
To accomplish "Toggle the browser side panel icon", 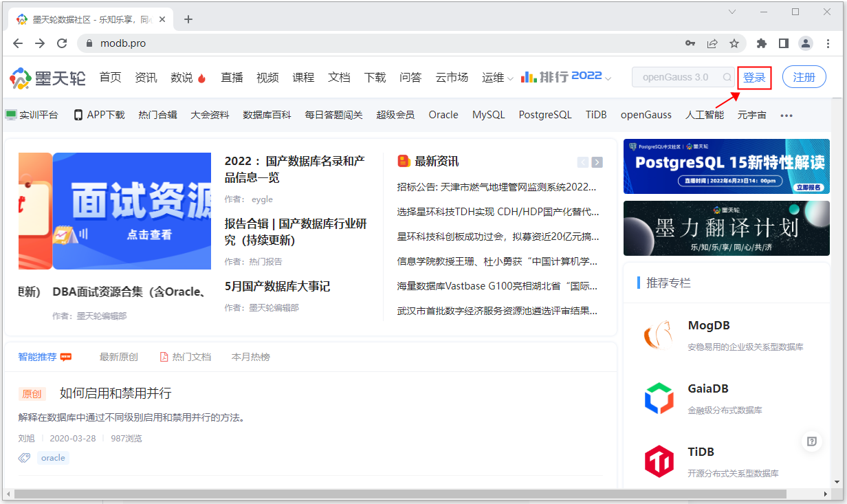I will (x=783, y=43).
